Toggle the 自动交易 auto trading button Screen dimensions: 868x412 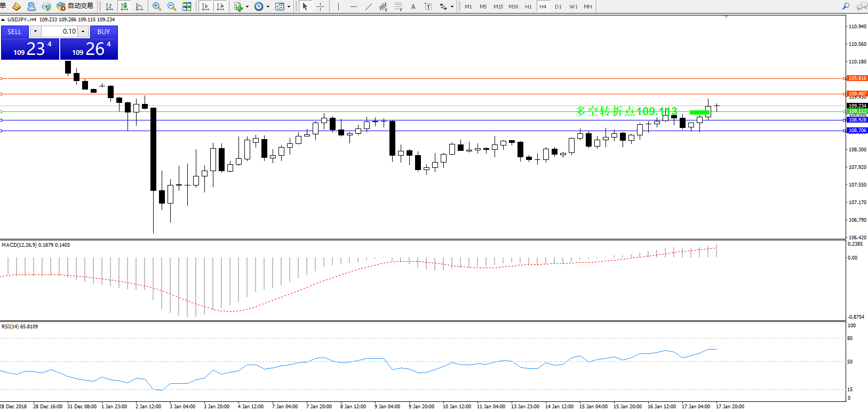[x=75, y=6]
